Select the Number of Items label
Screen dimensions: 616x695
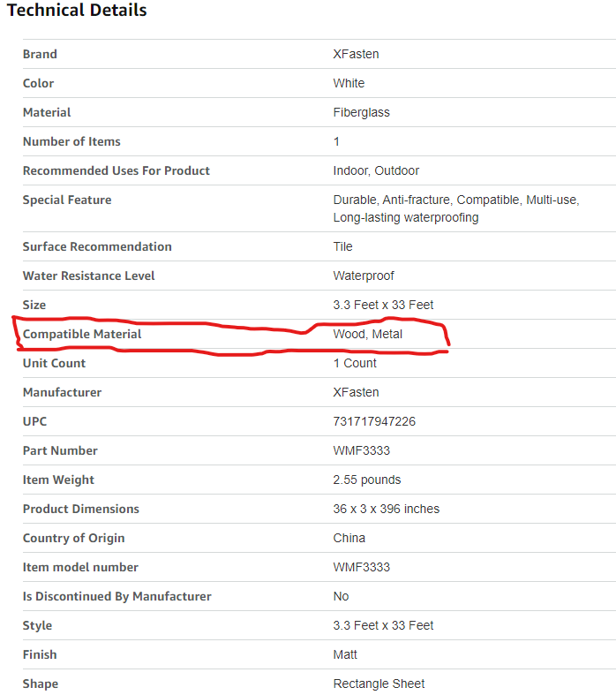point(71,141)
